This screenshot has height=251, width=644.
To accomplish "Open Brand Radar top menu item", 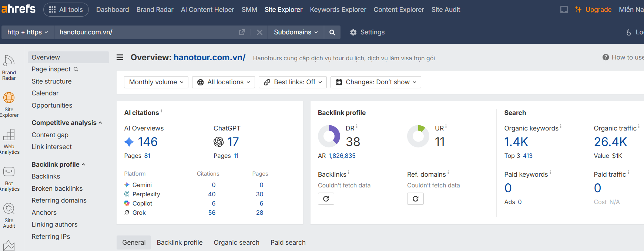I will point(155,10).
